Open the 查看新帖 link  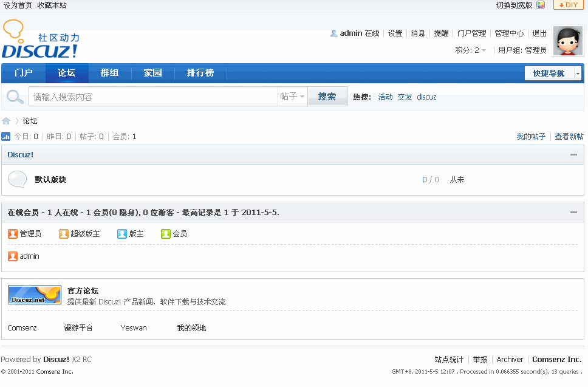(569, 137)
